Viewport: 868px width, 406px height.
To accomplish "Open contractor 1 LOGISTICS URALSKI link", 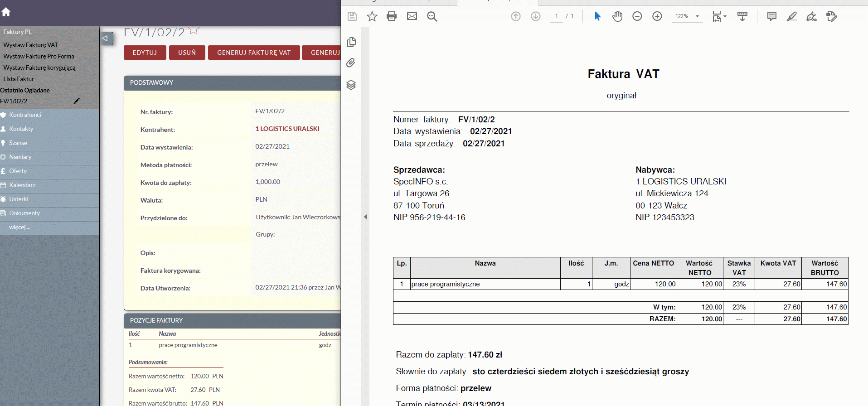I will tap(287, 129).
